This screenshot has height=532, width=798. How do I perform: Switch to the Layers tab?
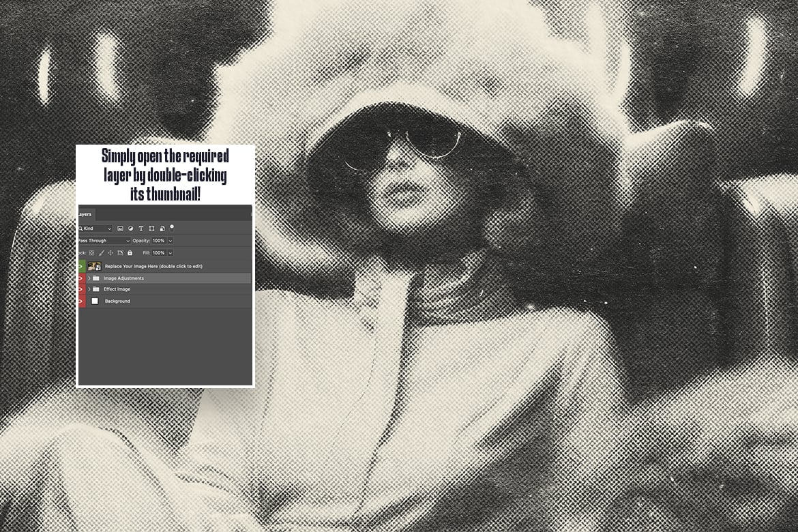85,214
